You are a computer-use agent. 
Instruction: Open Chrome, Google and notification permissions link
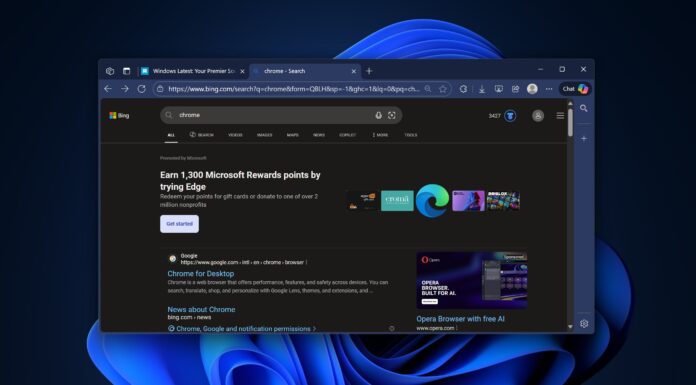(242, 329)
